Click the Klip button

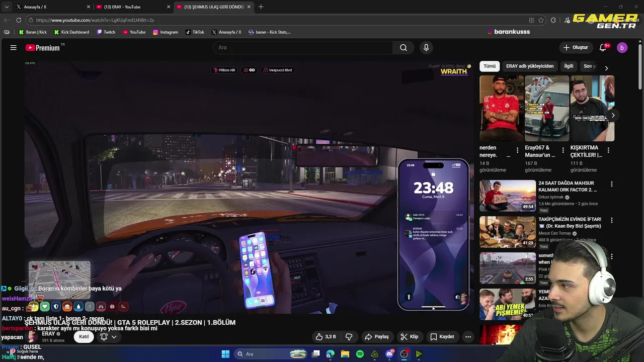[410, 337]
